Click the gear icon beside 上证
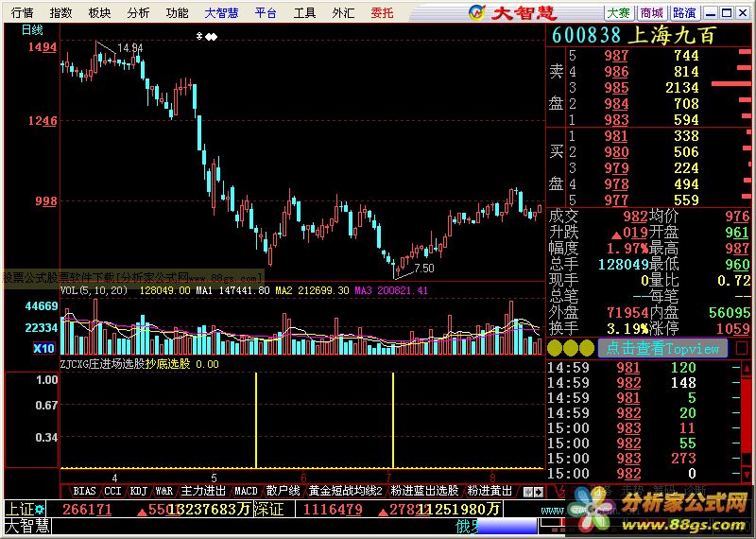The width and height of the screenshot is (756, 539). pos(40,509)
